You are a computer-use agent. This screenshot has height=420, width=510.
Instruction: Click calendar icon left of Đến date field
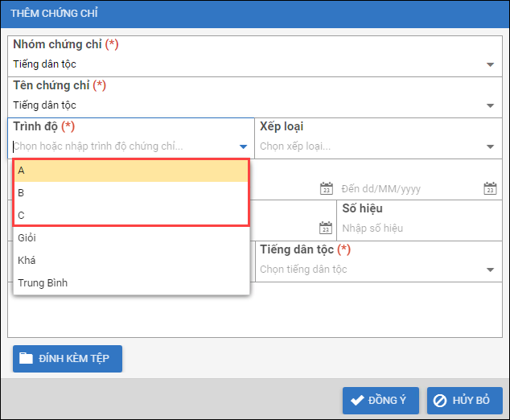(326, 189)
